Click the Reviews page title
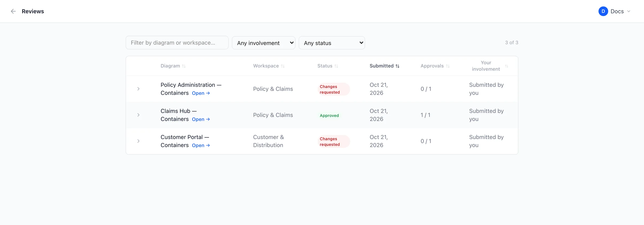 pyautogui.click(x=33, y=11)
